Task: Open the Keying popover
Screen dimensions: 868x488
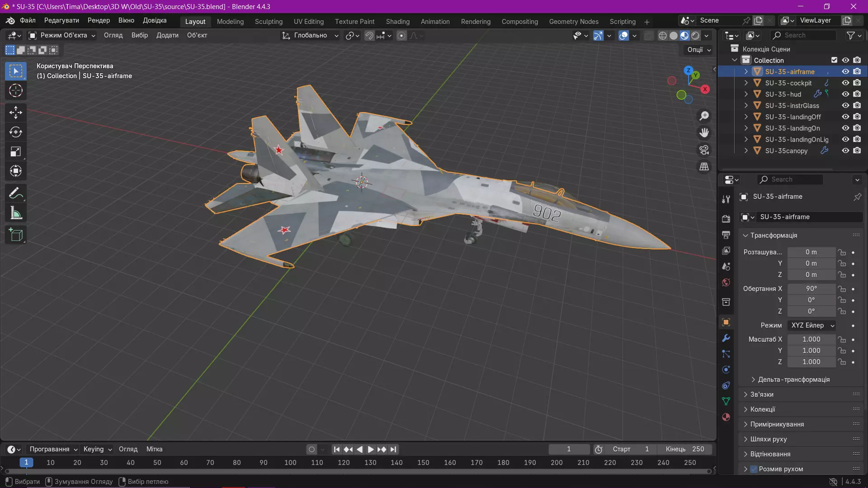Action: tap(97, 449)
